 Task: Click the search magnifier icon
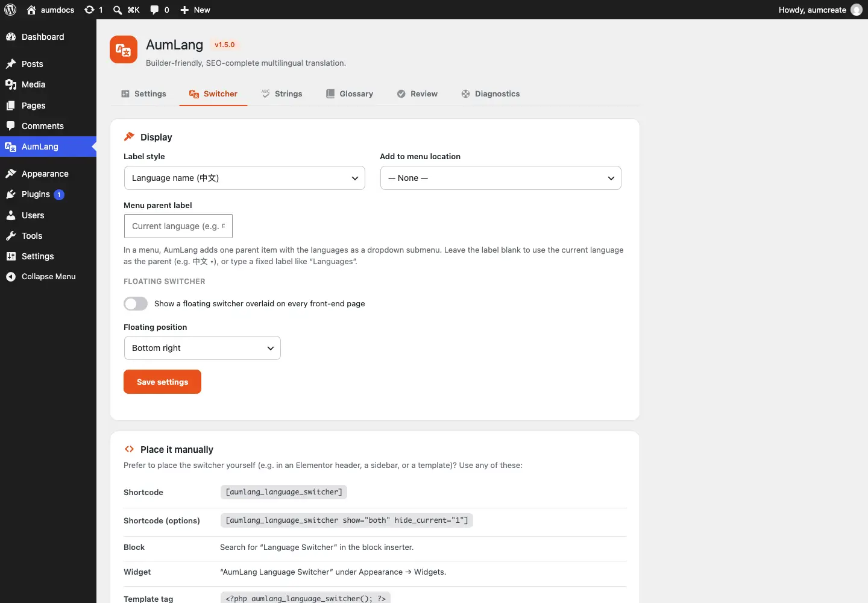(118, 10)
